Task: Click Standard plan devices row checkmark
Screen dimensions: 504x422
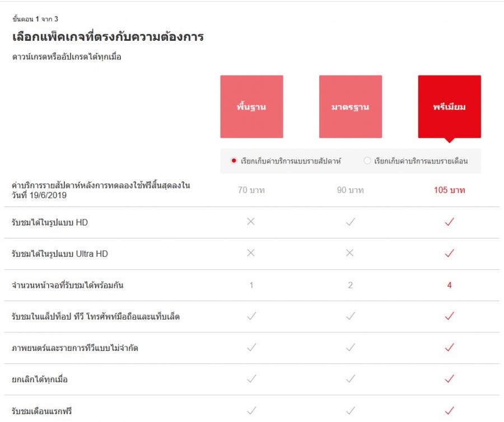Action: pyautogui.click(x=350, y=317)
